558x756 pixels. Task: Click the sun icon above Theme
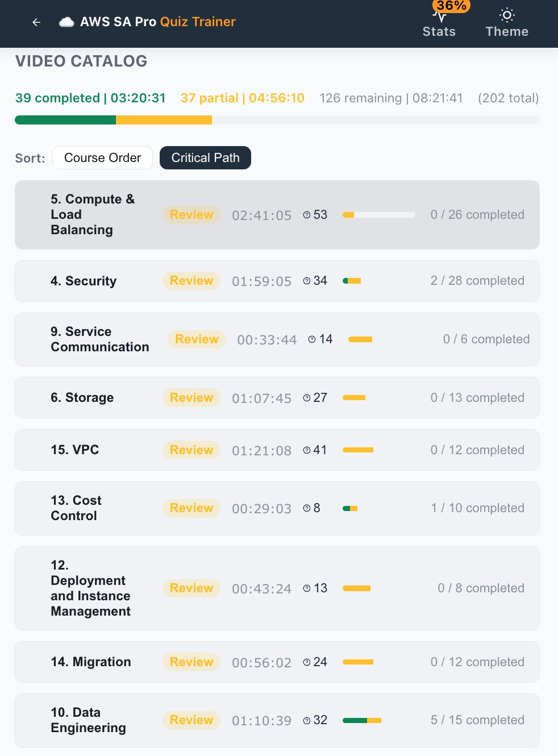(x=506, y=15)
